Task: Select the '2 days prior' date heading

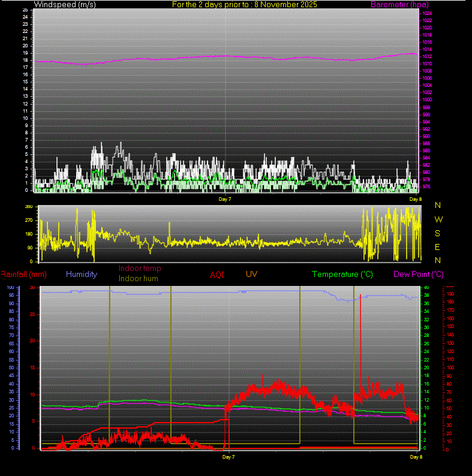Action: click(245, 5)
